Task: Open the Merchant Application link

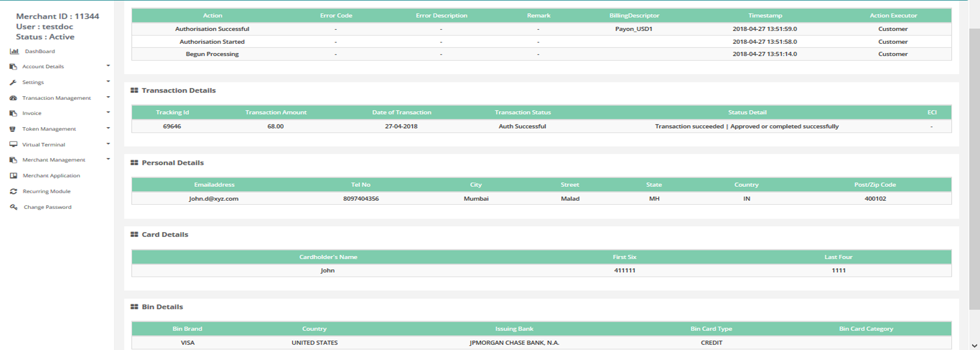Action: [x=51, y=176]
